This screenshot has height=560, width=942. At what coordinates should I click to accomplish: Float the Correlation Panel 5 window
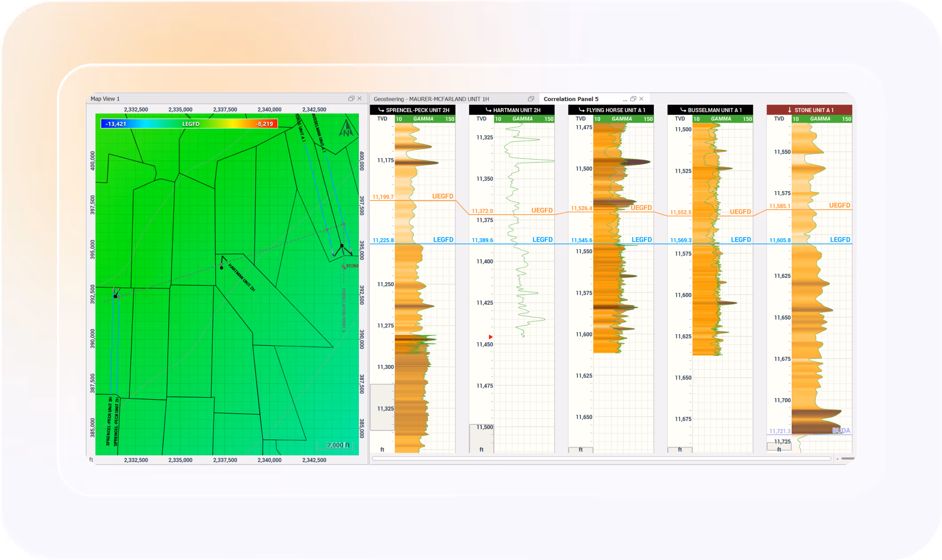(x=633, y=99)
